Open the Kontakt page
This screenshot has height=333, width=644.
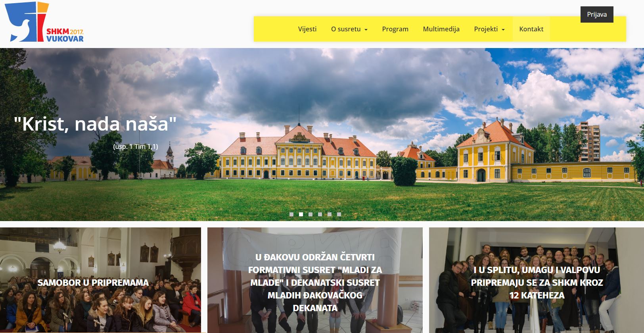(x=531, y=29)
